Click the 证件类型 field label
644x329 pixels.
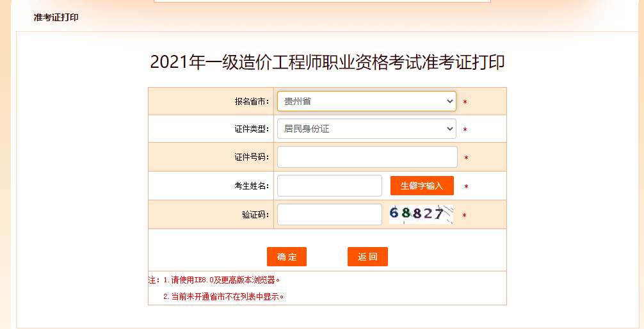(252, 129)
